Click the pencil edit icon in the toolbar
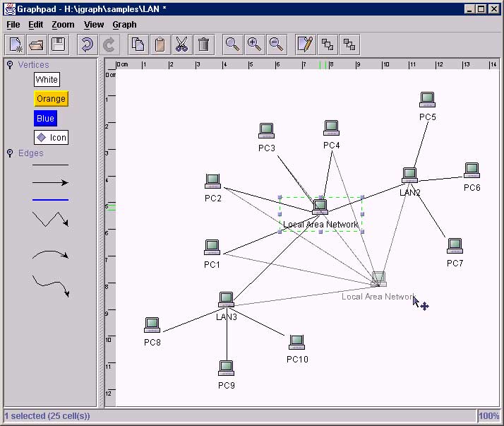 click(305, 45)
